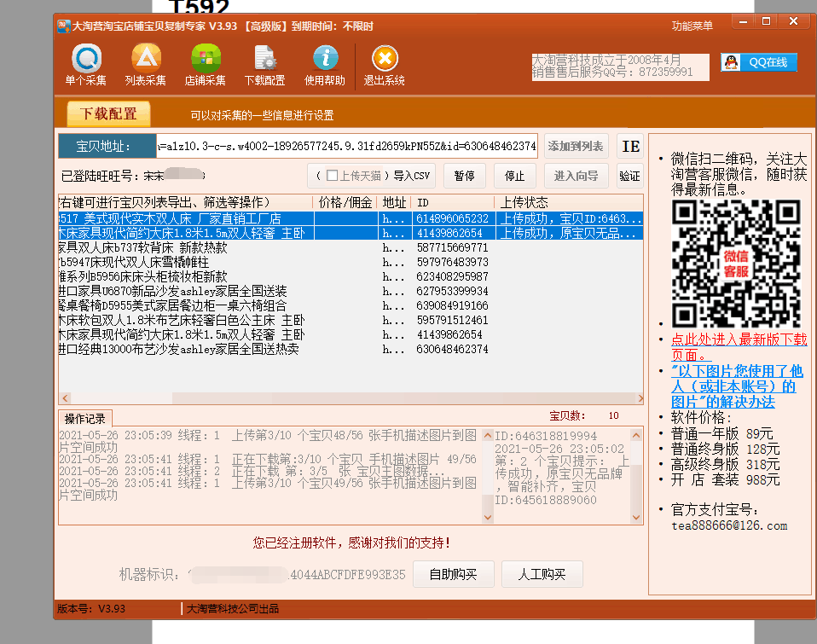Click the 验证 verify button

pyautogui.click(x=629, y=176)
